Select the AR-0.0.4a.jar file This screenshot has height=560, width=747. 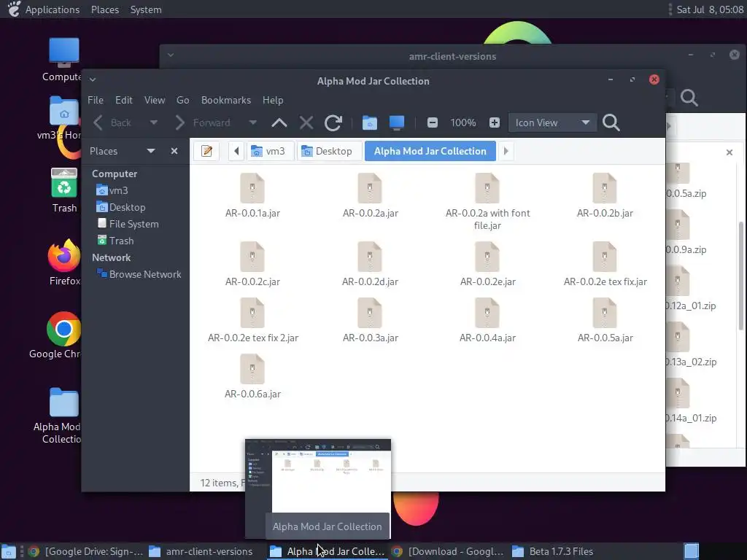tap(487, 321)
